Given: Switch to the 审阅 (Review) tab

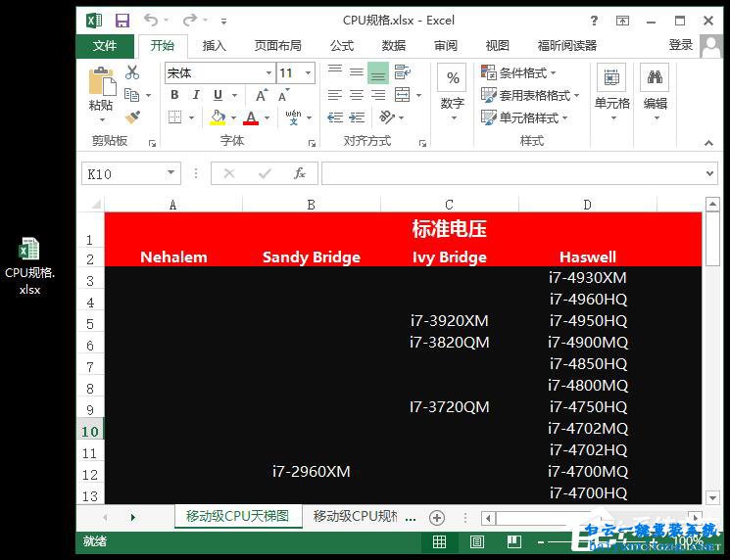Looking at the screenshot, I should click(x=446, y=46).
